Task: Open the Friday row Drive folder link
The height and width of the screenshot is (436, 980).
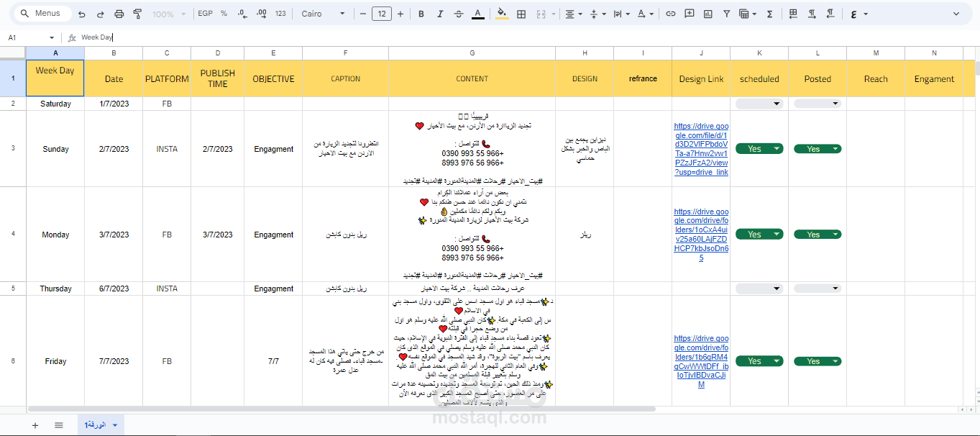Action: (701, 361)
